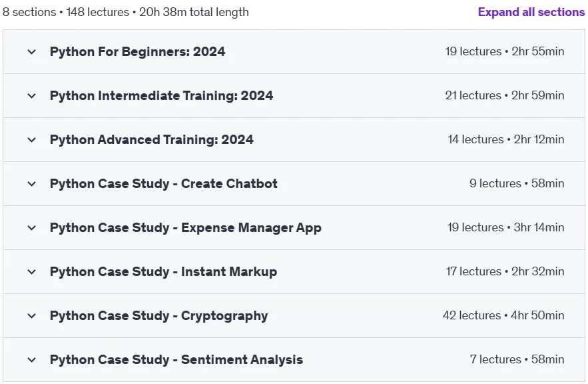This screenshot has width=588, height=384.
Task: Click Python Case Study - Cryptography title
Action: [158, 316]
